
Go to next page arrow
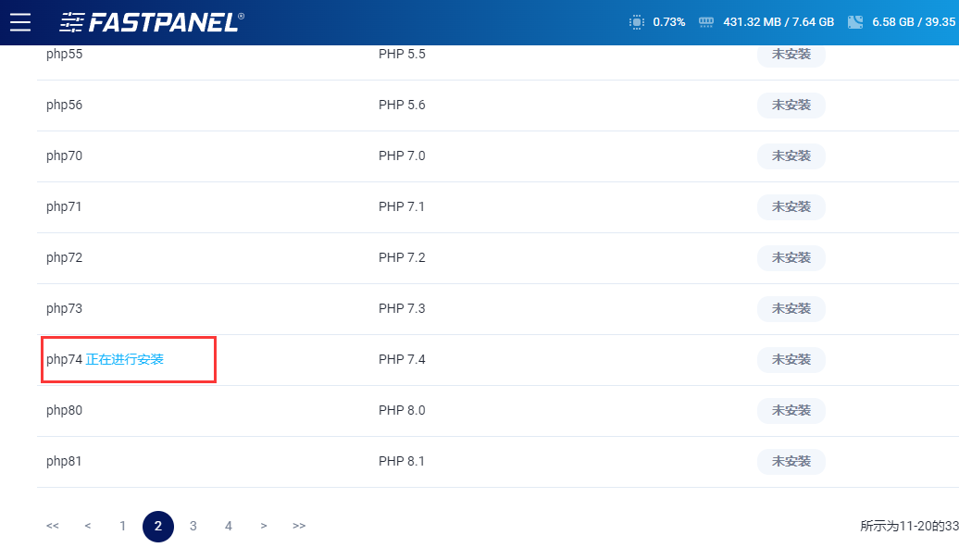pos(264,526)
